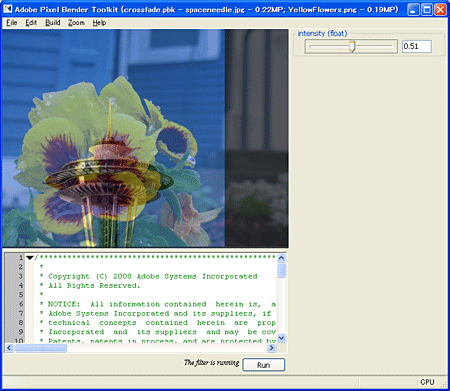Click the Pixel Bender application icon in title bar
This screenshot has width=450, height=391.
[8, 9]
